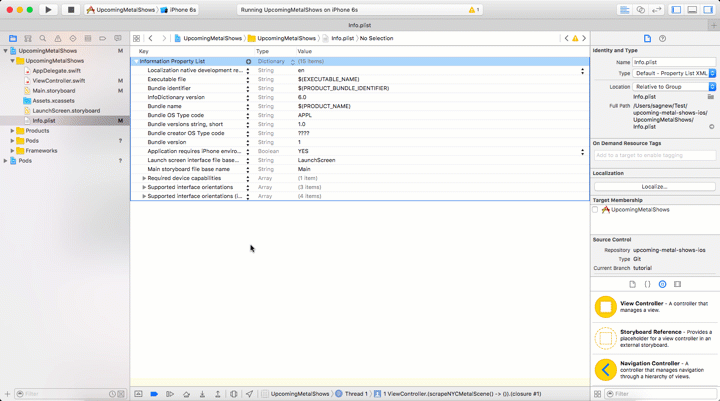The image size is (720, 401).
Task: Jump to next issue arrow
Action: coord(584,39)
